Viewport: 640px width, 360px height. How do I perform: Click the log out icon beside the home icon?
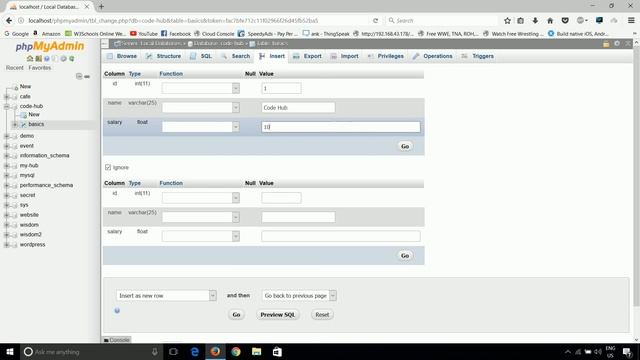click(x=38, y=59)
